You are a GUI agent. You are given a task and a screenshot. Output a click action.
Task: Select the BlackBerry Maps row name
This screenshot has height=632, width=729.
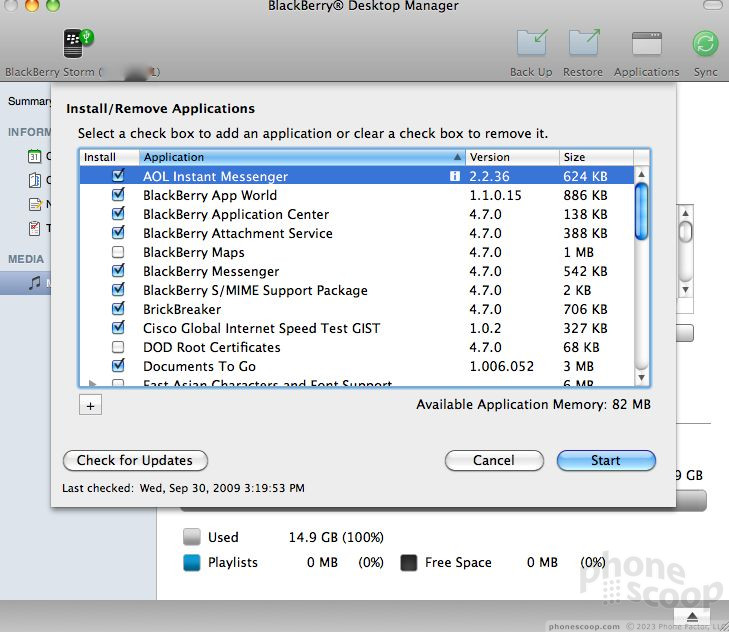pyautogui.click(x=194, y=253)
